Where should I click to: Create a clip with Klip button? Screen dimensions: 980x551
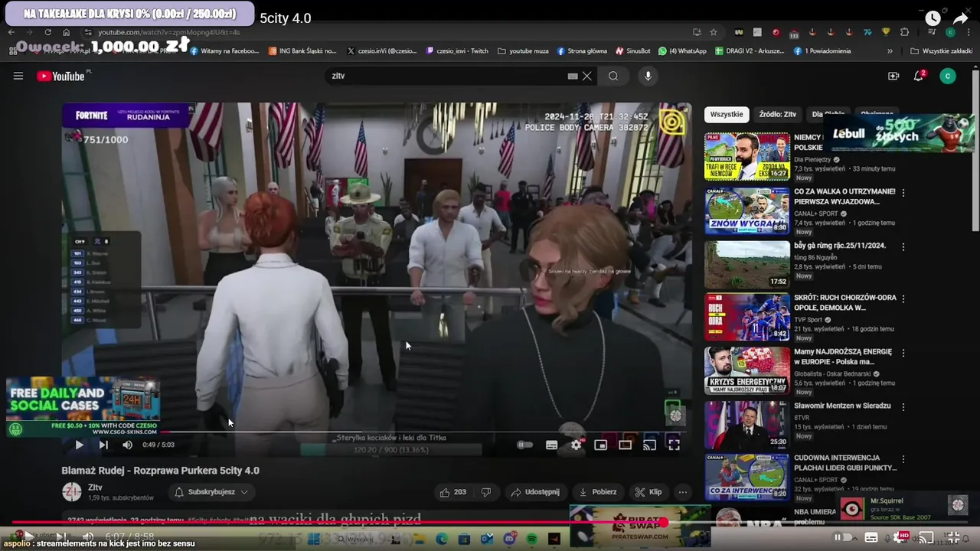pyautogui.click(x=648, y=492)
